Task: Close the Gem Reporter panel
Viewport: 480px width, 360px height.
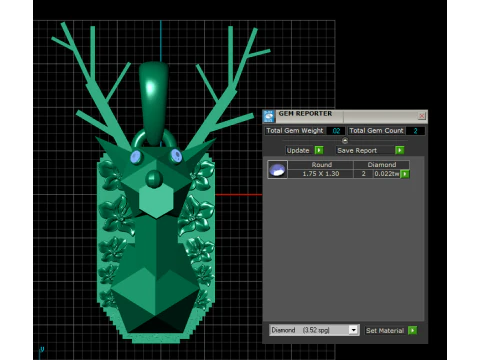Action: tap(421, 116)
